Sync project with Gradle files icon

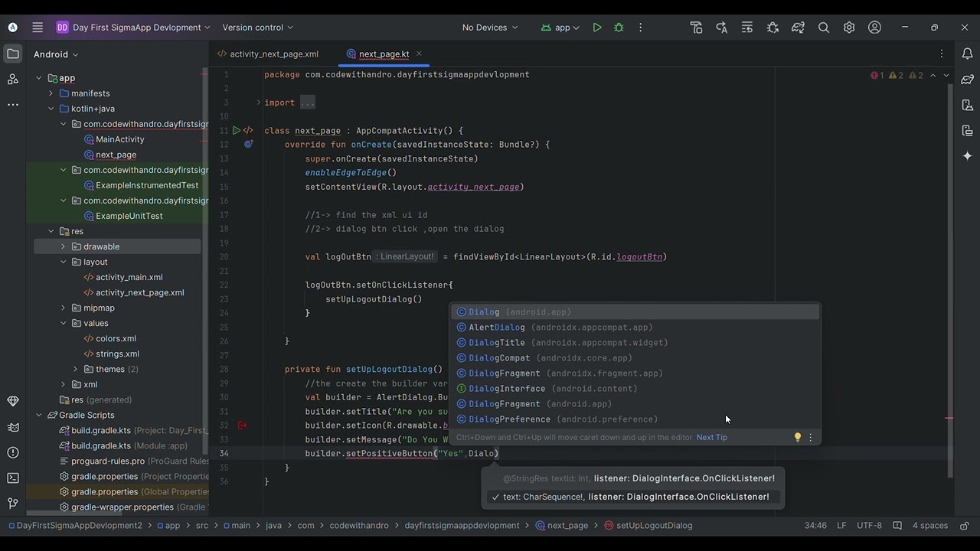point(798,28)
